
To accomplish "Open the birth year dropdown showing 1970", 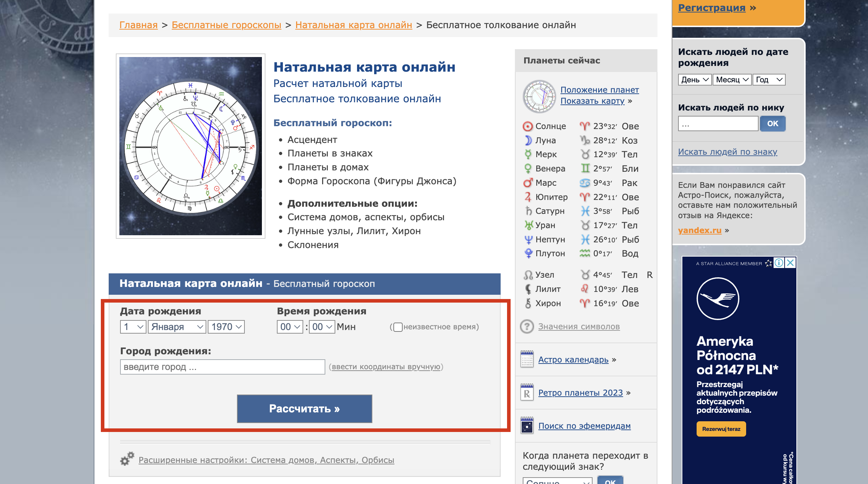I will point(226,327).
